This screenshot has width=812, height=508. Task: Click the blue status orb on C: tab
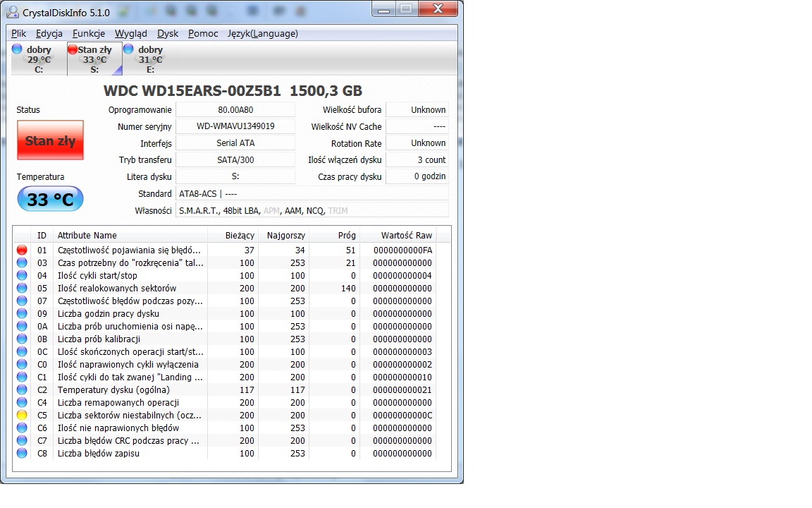click(x=17, y=49)
